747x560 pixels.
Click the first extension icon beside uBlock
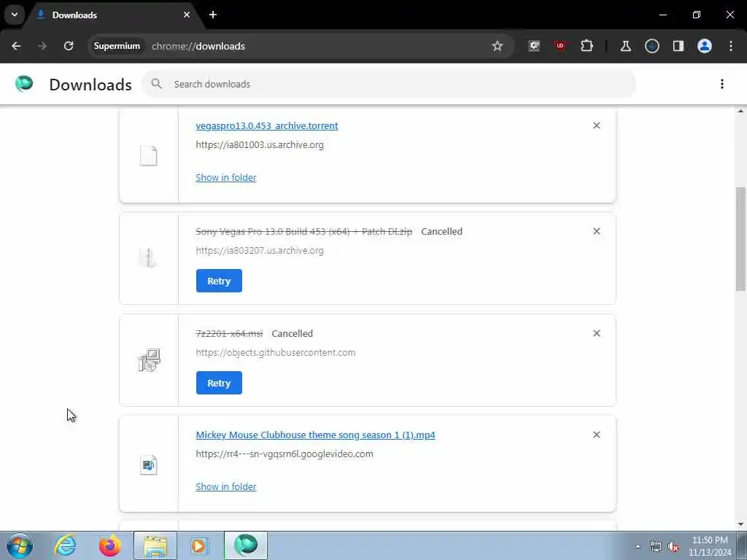[534, 46]
